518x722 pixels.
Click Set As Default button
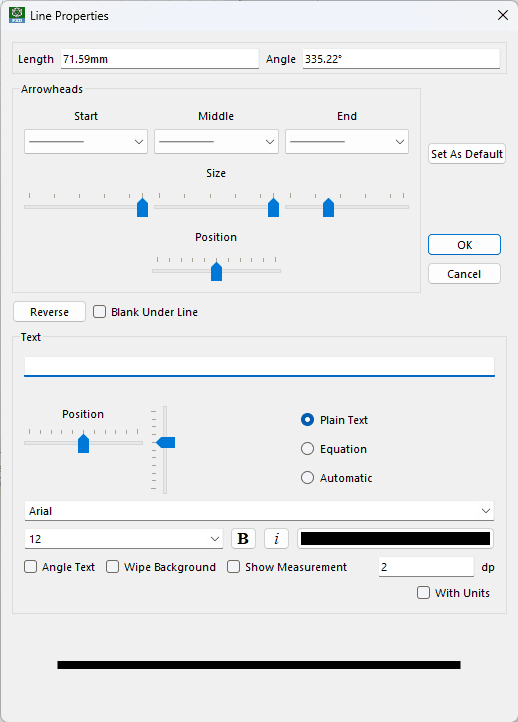[x=467, y=154]
